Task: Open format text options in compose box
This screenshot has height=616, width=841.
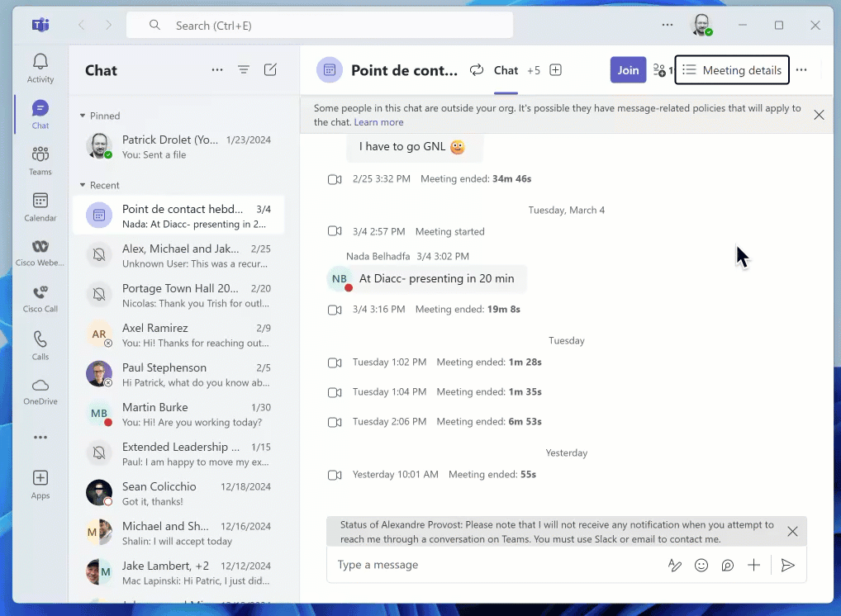Action: pos(675,566)
